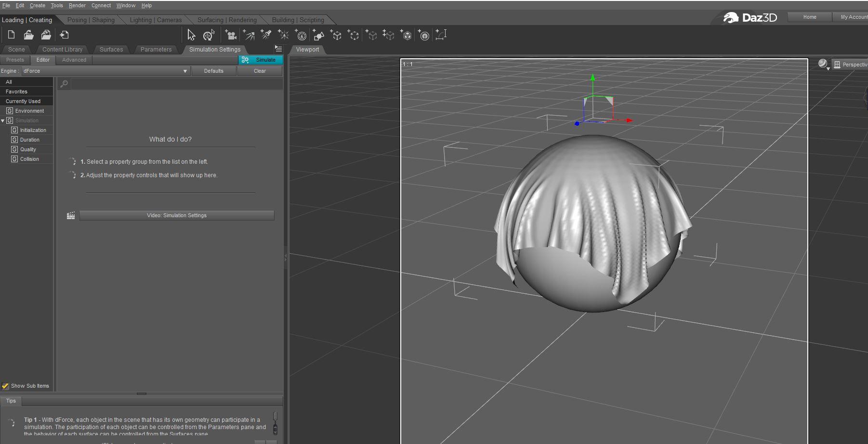
Task: Open the Engine dForce dropdown
Action: [105, 71]
